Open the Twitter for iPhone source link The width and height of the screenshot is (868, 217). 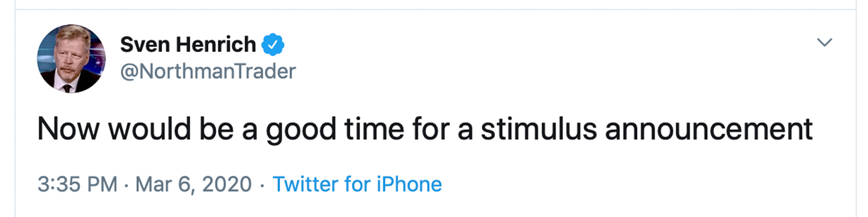coord(357,185)
